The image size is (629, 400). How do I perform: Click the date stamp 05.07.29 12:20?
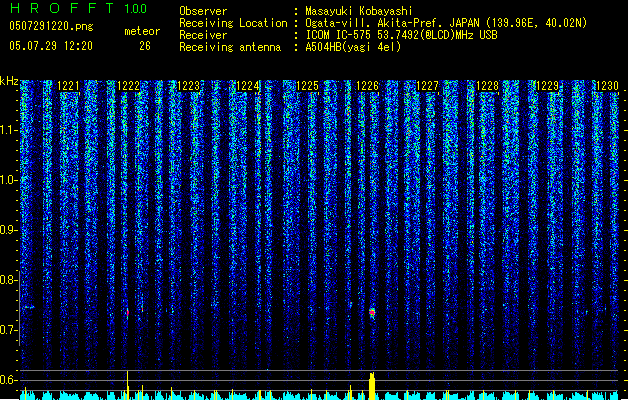click(51, 46)
